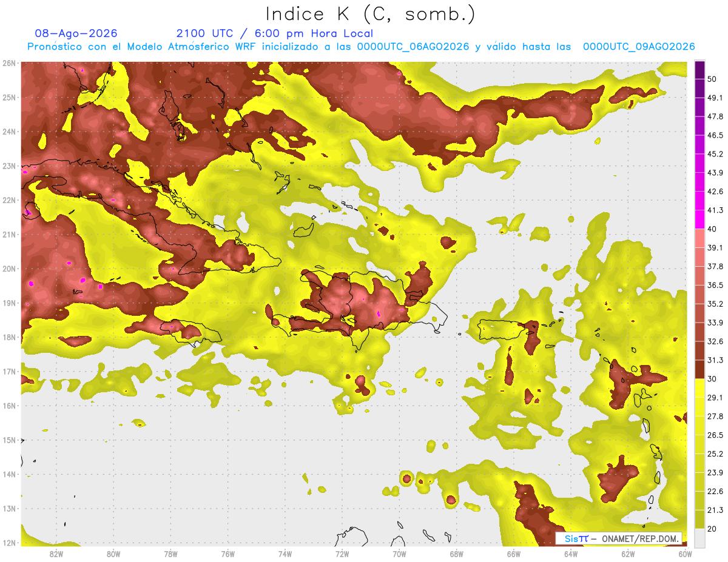The height and width of the screenshot is (562, 728).
Task: Click the '43.9' colorbar label
Action: pyautogui.click(x=715, y=173)
